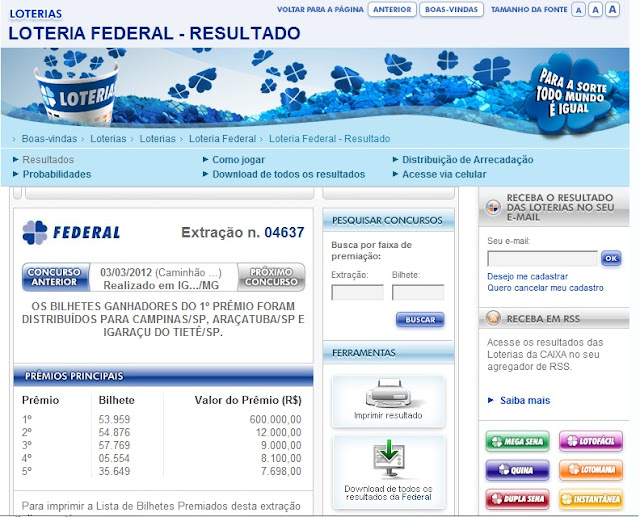Viewport: 640px width, 517px height.
Task: Click the RSS feed orange icon
Action: pyautogui.click(x=493, y=318)
